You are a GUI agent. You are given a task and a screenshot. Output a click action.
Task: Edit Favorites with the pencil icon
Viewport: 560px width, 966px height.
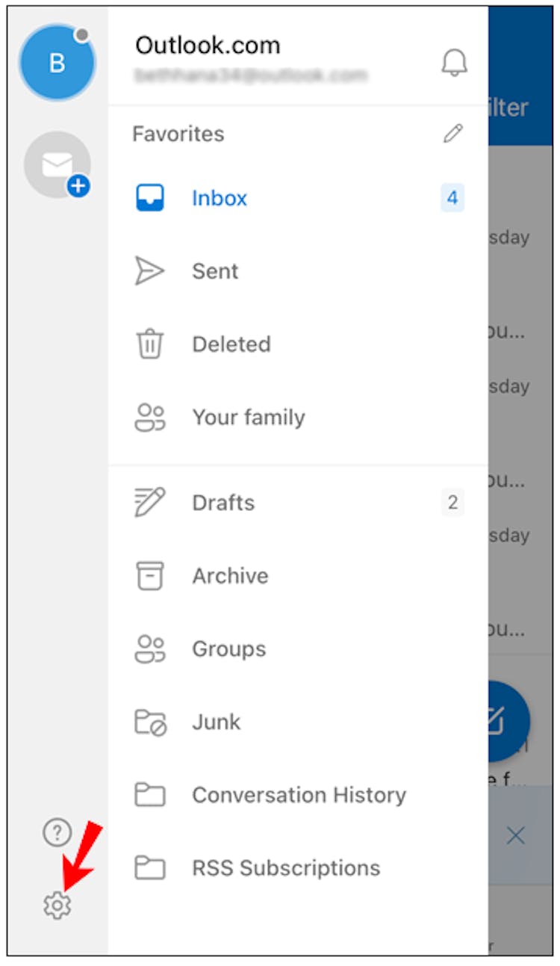click(453, 134)
